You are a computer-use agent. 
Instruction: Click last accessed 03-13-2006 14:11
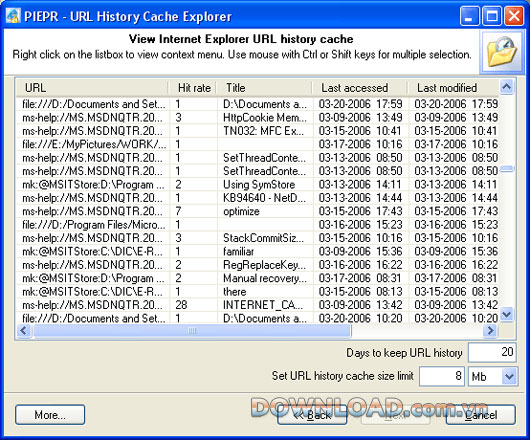click(360, 185)
